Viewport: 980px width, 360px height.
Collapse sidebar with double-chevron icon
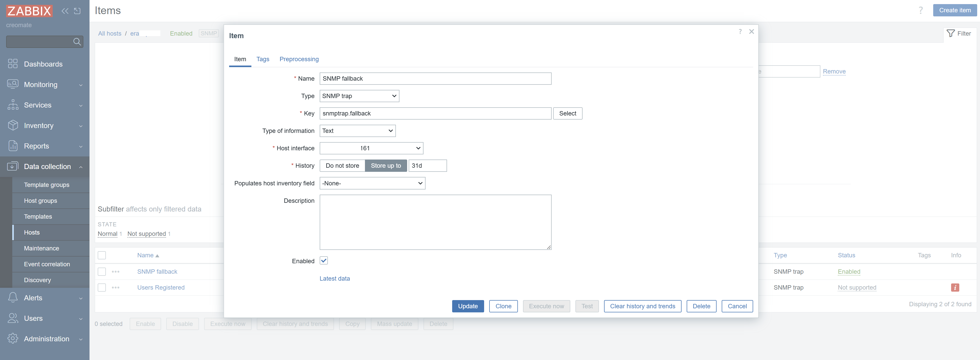[65, 11]
